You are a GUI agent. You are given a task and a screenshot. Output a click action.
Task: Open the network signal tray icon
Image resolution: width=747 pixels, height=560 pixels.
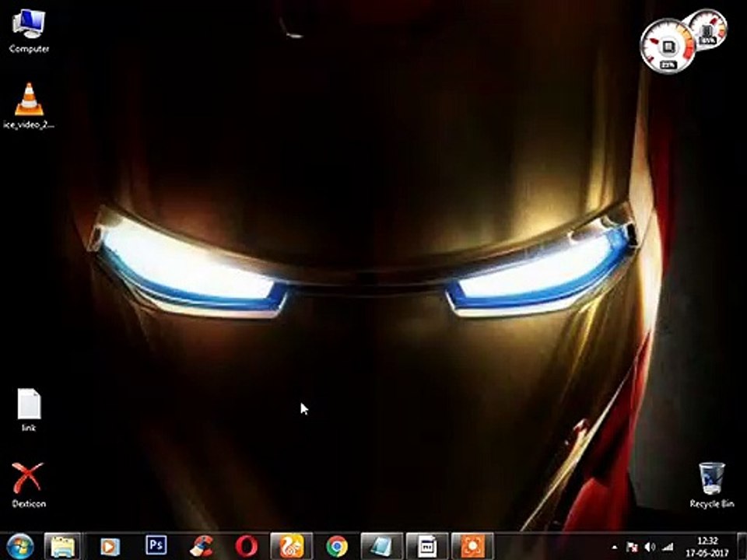pos(668,547)
